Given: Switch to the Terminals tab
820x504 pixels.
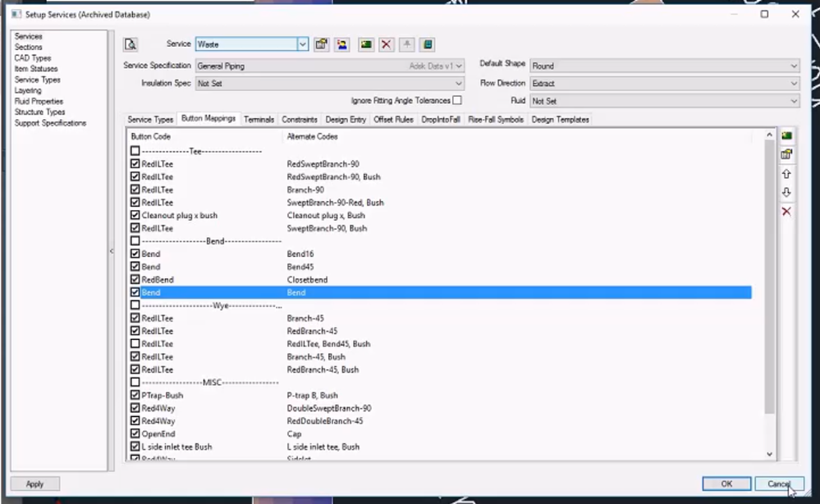Looking at the screenshot, I should click(x=259, y=120).
